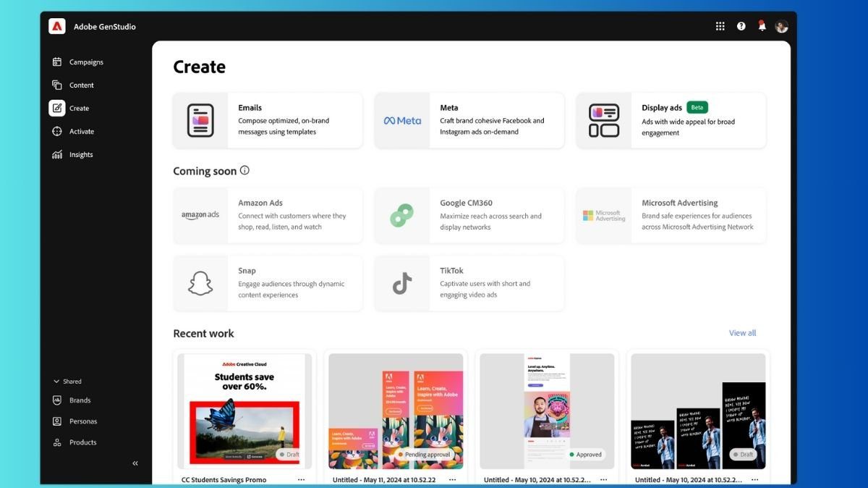Go to Campaigns in the sidebar
868x488 pixels.
coord(85,62)
